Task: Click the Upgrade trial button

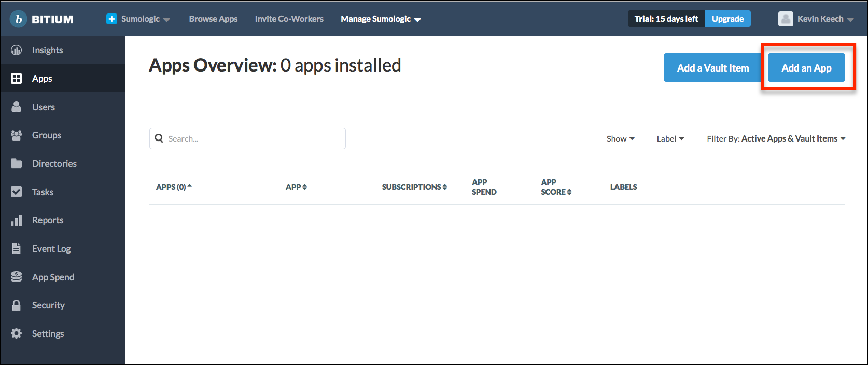Action: (727, 19)
